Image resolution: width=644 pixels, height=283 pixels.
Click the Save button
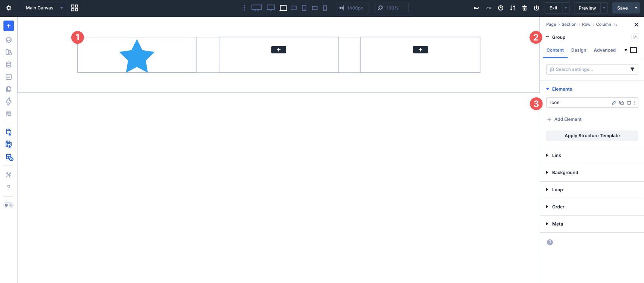coord(622,8)
